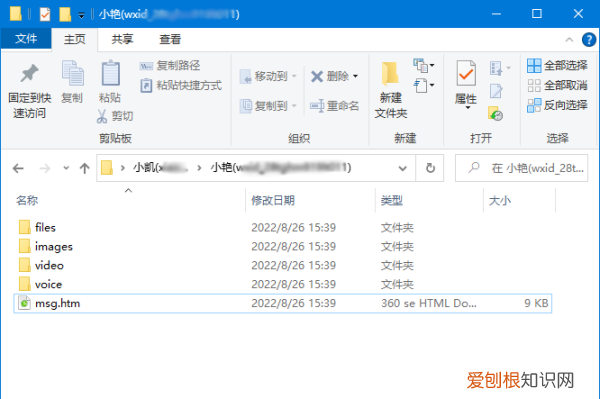Click the images folder icon
Viewport: 600px width, 399px height.
pyautogui.click(x=24, y=246)
